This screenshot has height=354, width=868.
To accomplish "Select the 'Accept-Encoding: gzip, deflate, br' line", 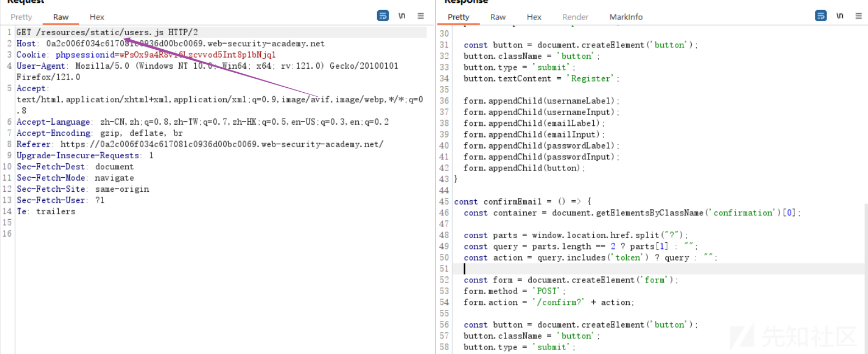I will (100, 133).
